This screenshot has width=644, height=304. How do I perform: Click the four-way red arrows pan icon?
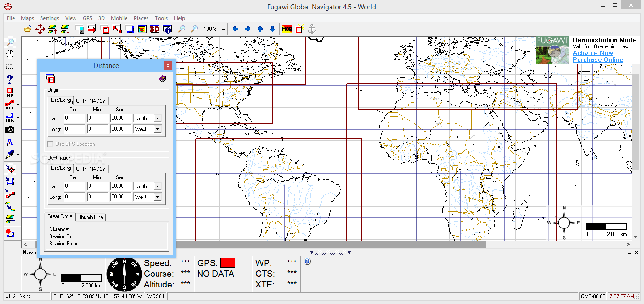[40, 29]
